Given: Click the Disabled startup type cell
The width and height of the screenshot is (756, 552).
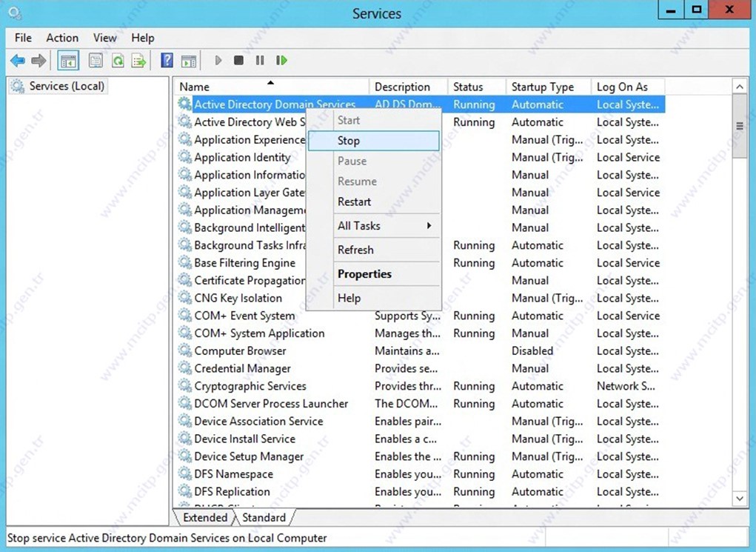Looking at the screenshot, I should [x=532, y=350].
